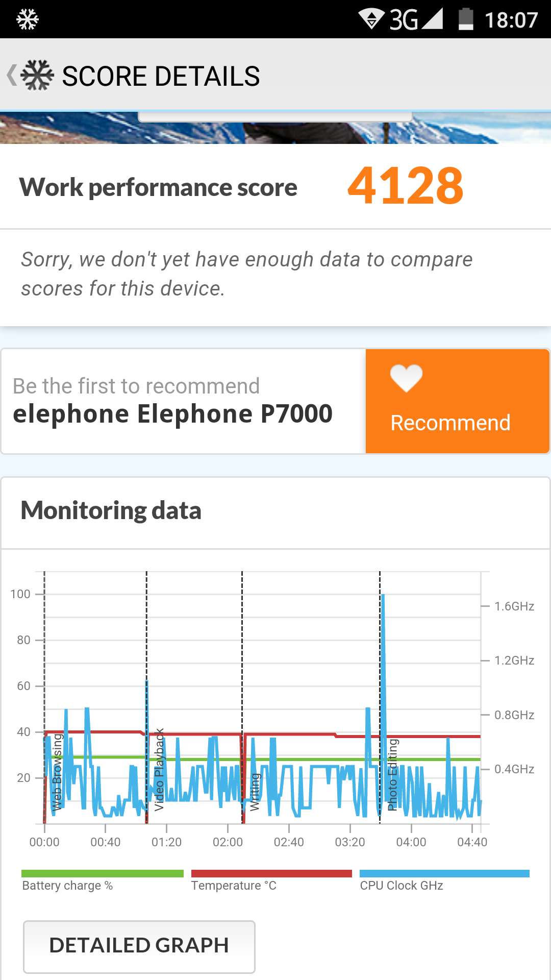Tap the red Temperature legend swatch
551x980 pixels.
point(271,874)
